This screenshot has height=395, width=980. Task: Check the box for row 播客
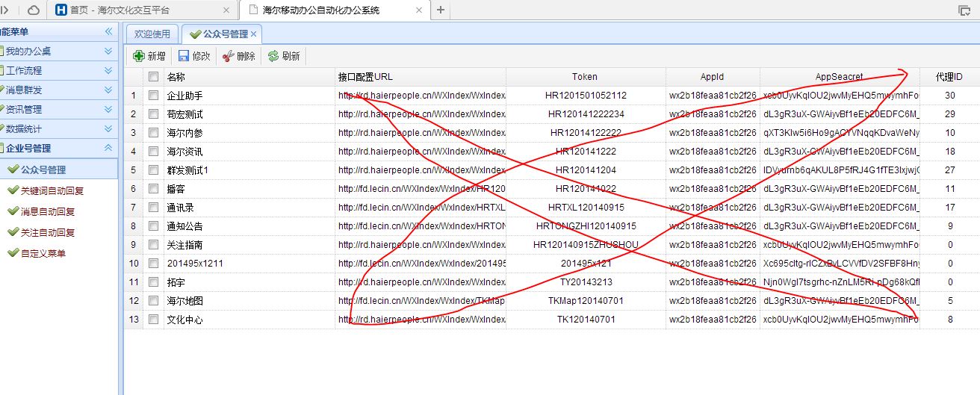point(153,189)
